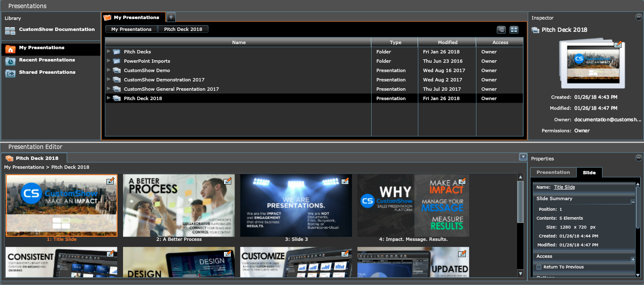Add a new tab with plus button
Image resolution: width=644 pixels, height=285 pixels.
[x=171, y=17]
